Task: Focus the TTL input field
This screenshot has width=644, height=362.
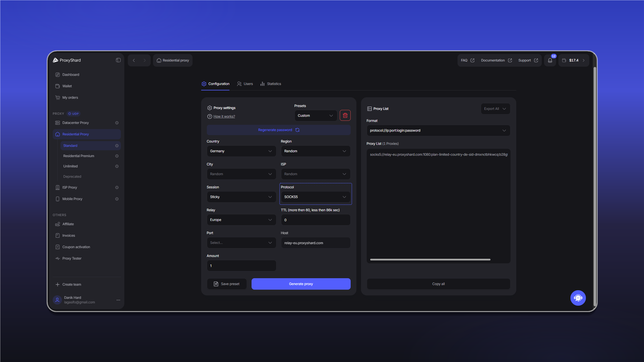Action: 315,220
